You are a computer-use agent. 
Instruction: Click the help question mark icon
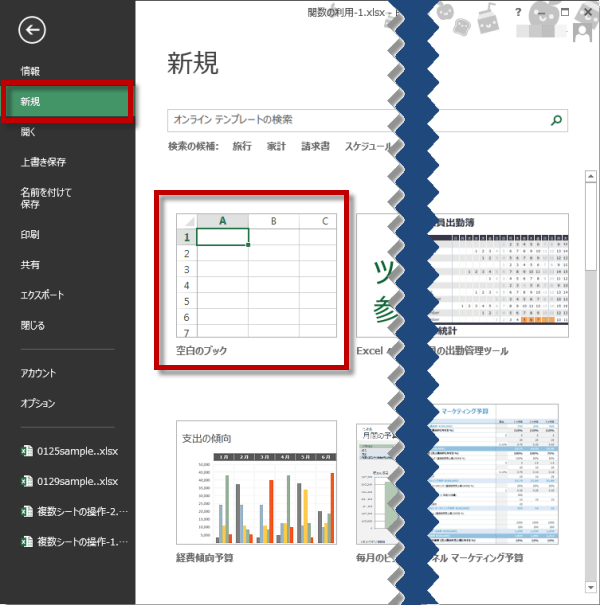pyautogui.click(x=518, y=12)
